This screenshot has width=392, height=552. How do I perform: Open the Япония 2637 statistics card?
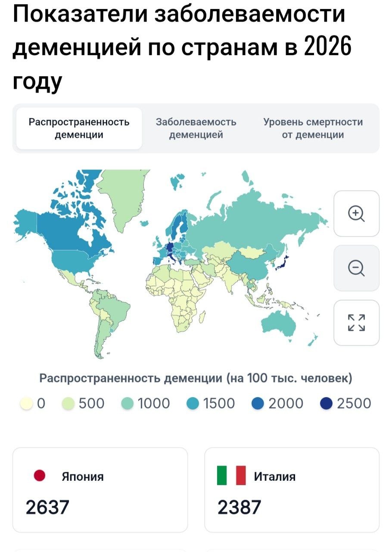pos(100,490)
